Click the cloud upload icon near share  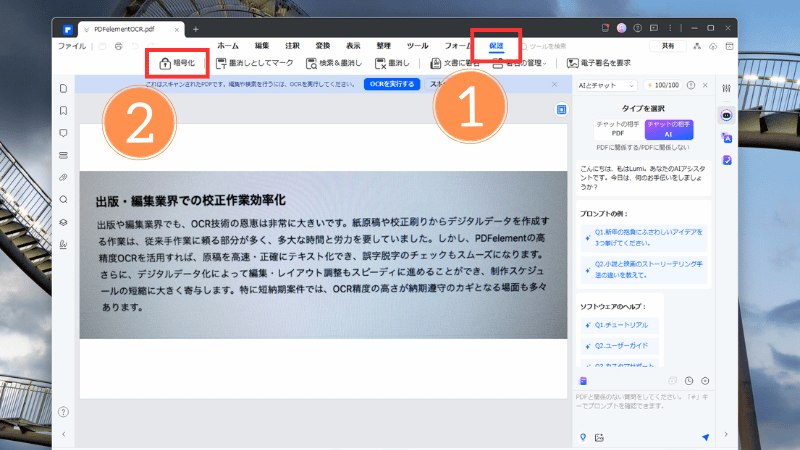click(713, 46)
